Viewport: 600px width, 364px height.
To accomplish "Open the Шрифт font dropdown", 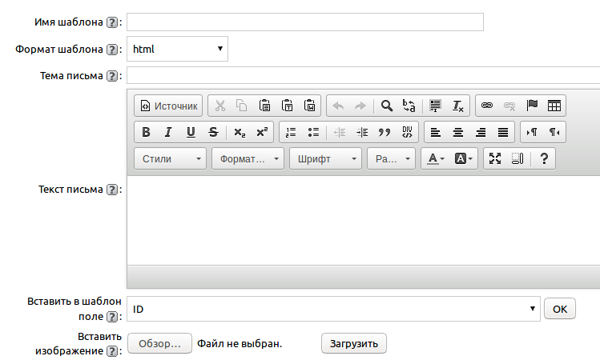I will [x=325, y=158].
